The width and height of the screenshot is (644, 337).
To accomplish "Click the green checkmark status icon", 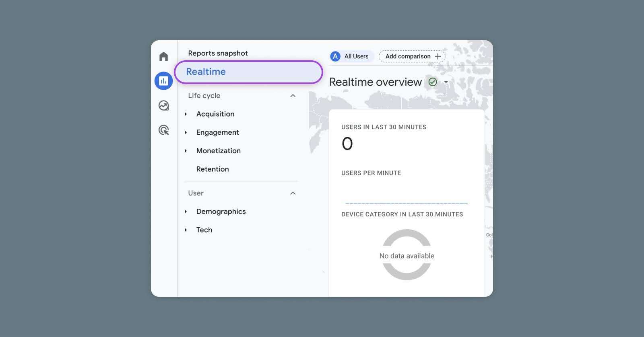I will tap(433, 82).
